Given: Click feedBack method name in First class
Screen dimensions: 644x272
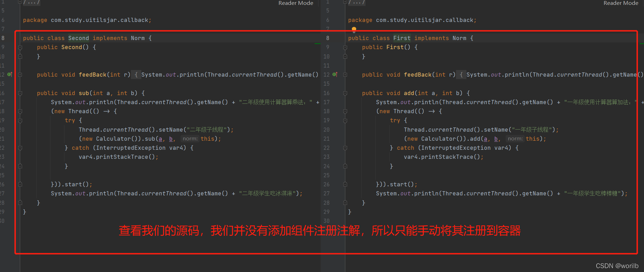Looking at the screenshot, I should pyautogui.click(x=418, y=75).
